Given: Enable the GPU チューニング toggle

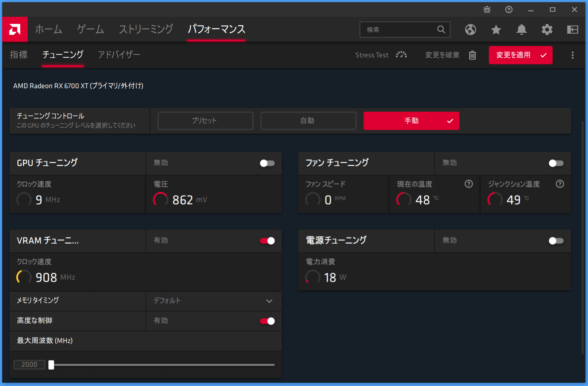Looking at the screenshot, I should click(x=267, y=163).
